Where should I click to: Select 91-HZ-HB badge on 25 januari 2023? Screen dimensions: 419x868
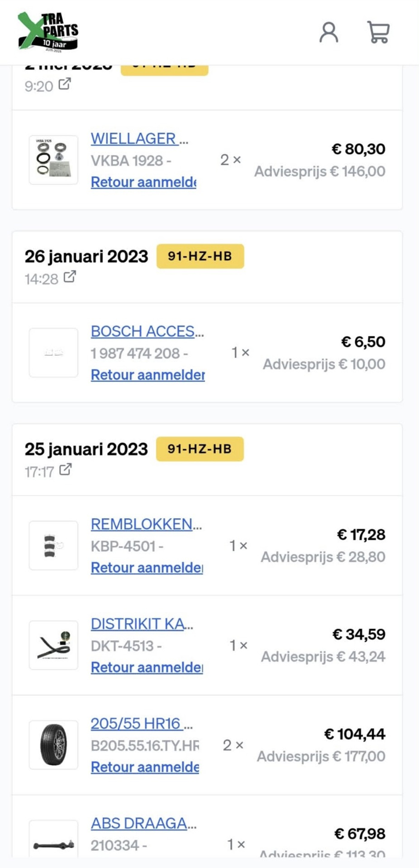pyautogui.click(x=200, y=449)
